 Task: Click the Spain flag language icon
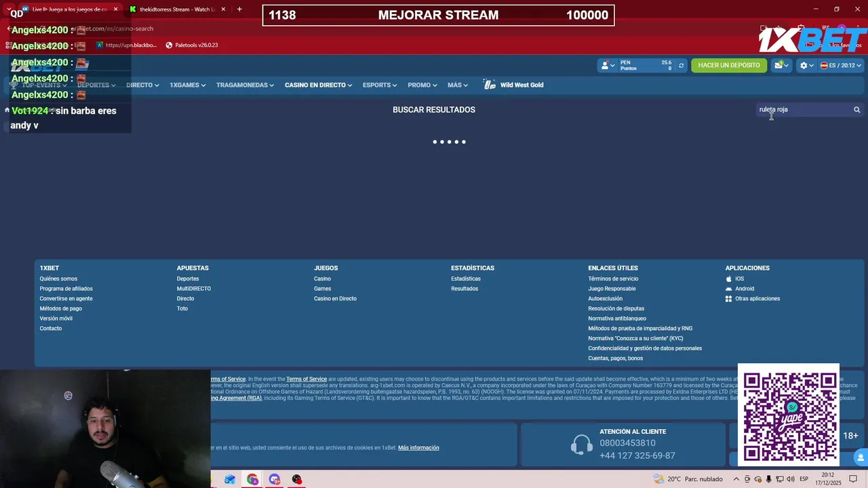pyautogui.click(x=824, y=66)
